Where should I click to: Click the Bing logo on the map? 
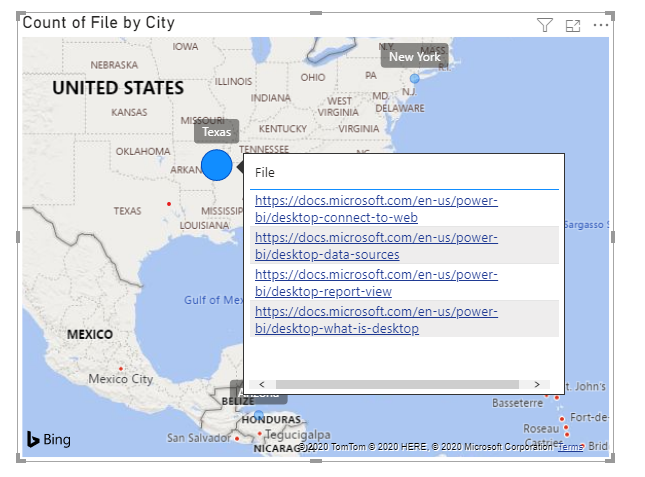[49, 439]
